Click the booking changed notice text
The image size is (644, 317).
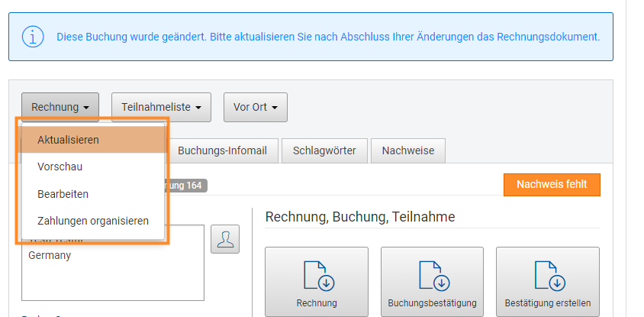[328, 36]
